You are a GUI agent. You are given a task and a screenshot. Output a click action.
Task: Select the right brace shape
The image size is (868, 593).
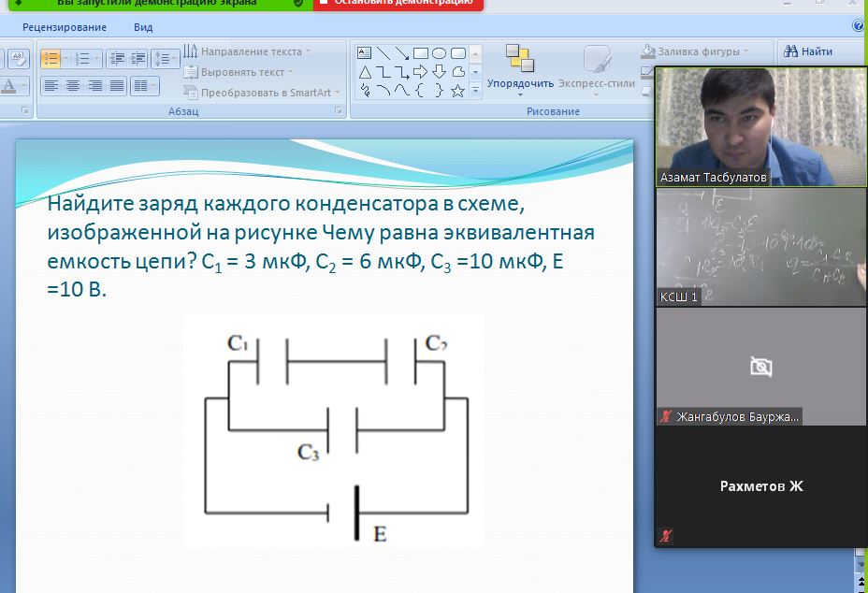tap(439, 90)
